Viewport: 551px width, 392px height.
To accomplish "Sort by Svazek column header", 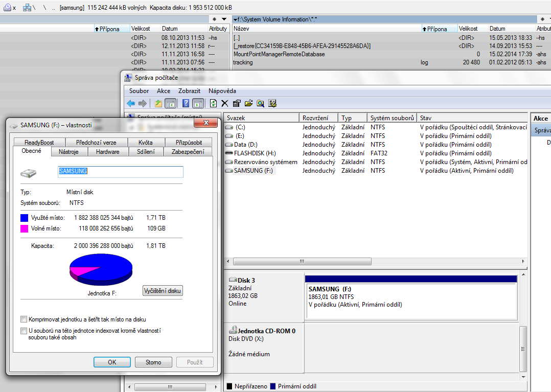I will point(262,118).
